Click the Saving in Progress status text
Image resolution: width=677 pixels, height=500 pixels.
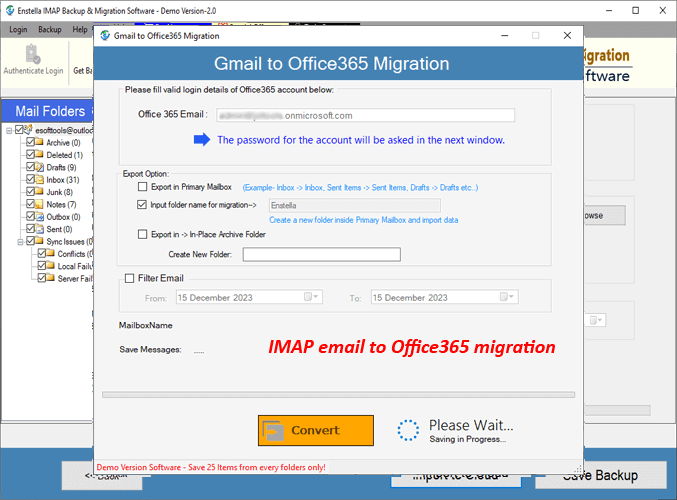click(468, 439)
